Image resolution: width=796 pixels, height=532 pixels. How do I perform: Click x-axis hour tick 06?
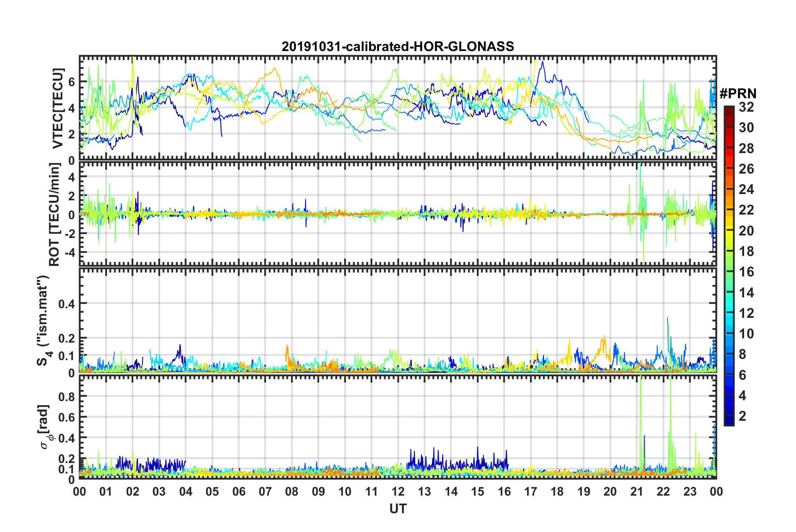click(239, 491)
